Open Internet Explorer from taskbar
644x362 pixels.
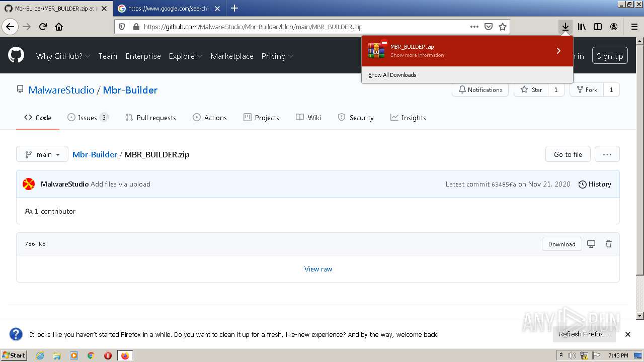[40, 355]
